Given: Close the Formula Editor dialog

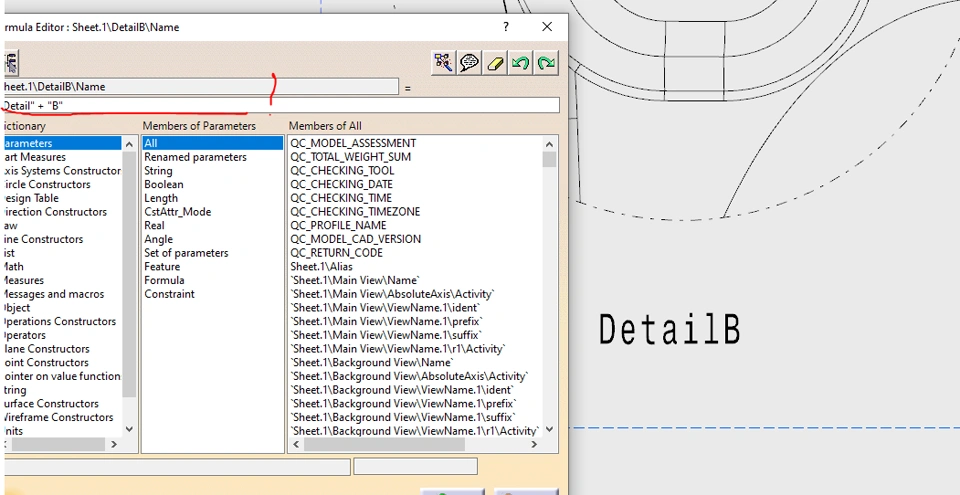Looking at the screenshot, I should point(547,27).
